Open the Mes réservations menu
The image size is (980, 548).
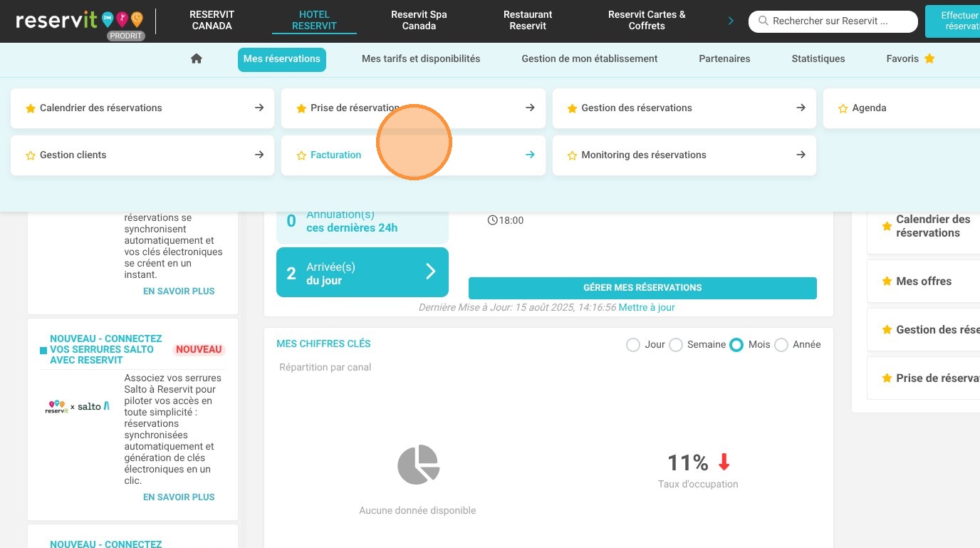click(x=282, y=59)
